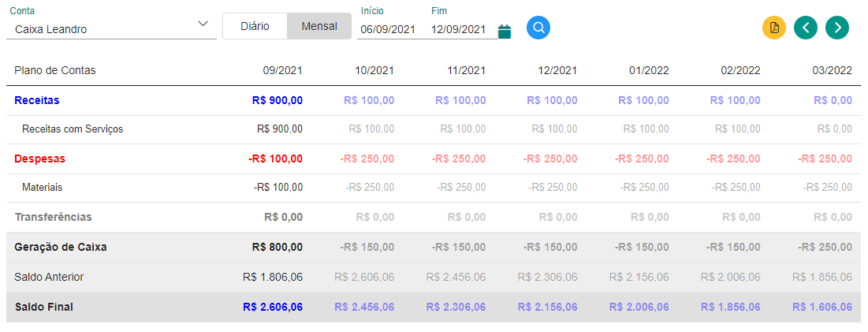Switch to Diário view
The height and width of the screenshot is (332, 868).
[255, 26]
